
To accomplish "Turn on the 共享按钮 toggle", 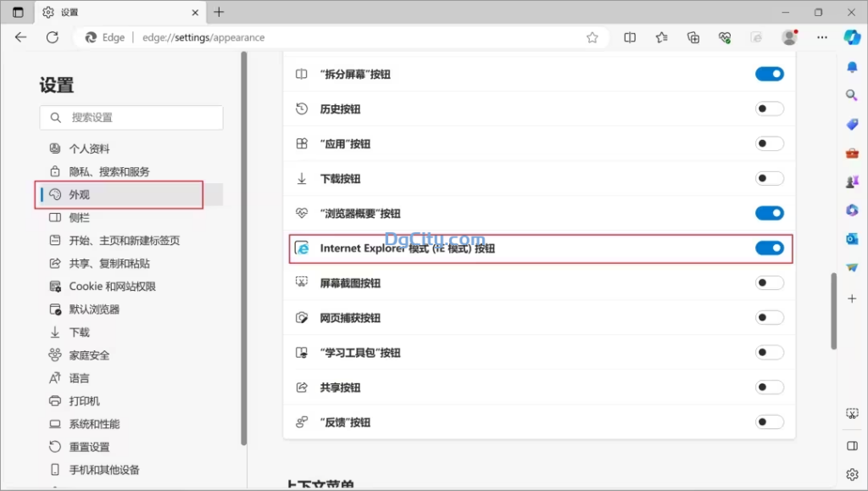I will (770, 387).
